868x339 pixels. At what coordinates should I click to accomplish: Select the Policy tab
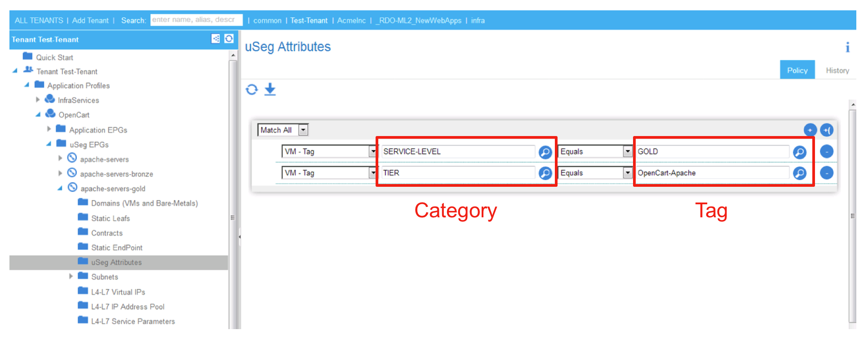point(797,70)
